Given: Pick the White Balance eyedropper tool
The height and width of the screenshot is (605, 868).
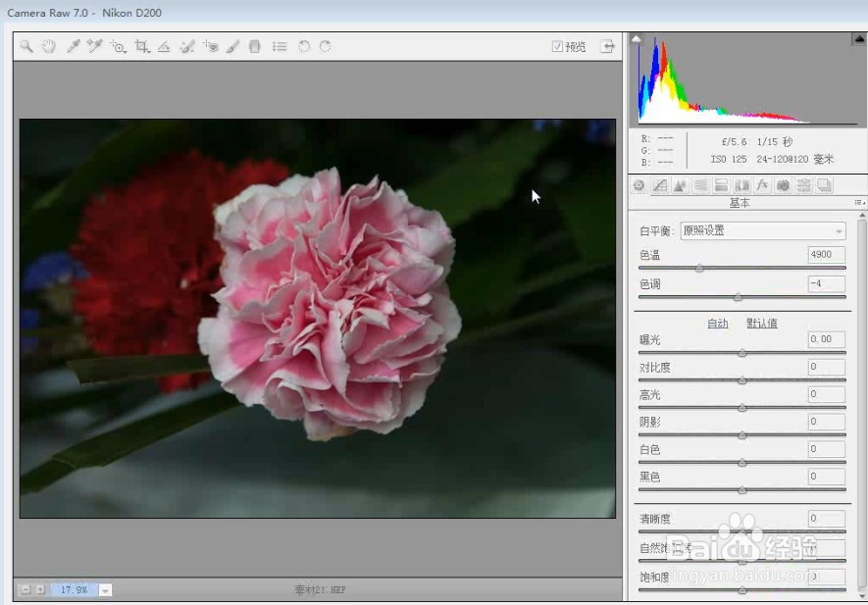Looking at the screenshot, I should click(73, 46).
